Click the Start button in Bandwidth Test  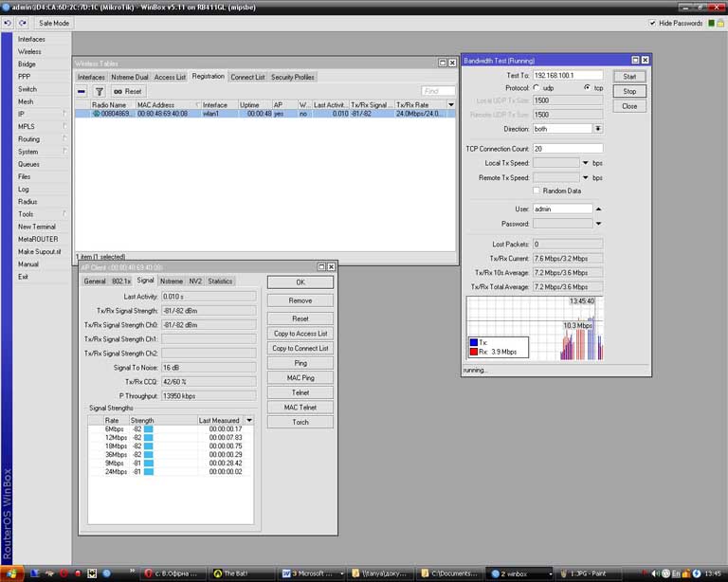pos(629,77)
